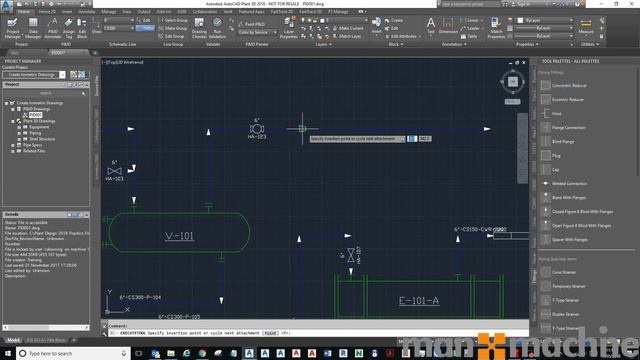Pick Blind Flange in tool palette
The image size is (640, 360).
click(x=558, y=142)
